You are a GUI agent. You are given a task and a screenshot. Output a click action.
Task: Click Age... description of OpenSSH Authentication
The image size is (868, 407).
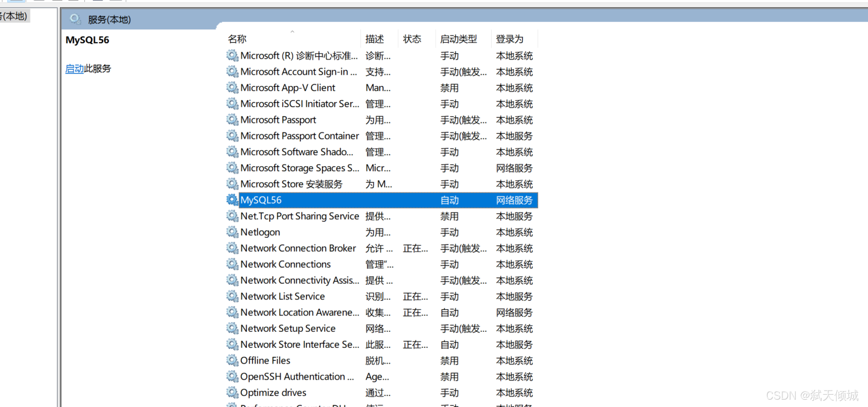pyautogui.click(x=377, y=376)
